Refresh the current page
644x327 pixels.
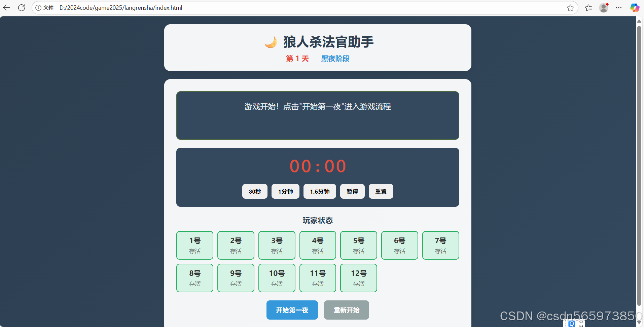point(21,8)
